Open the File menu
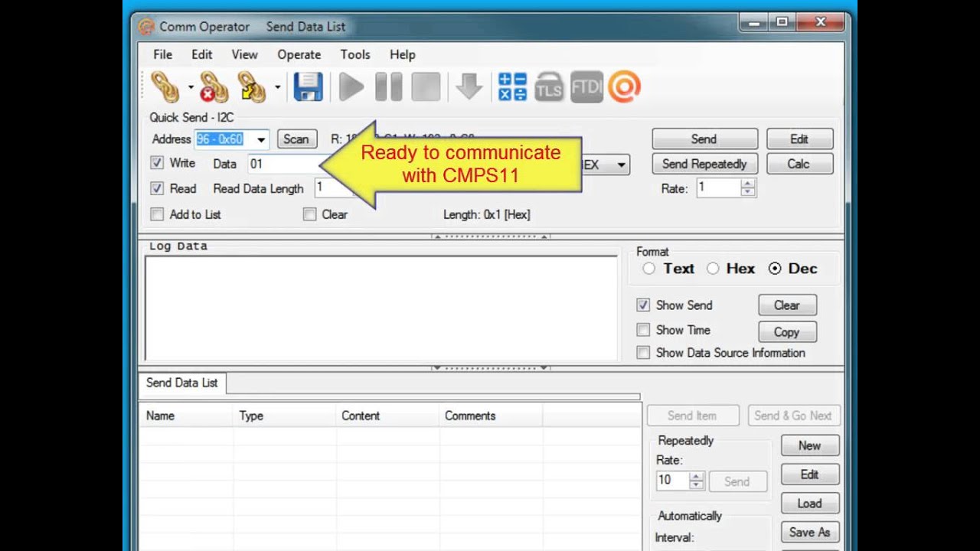Screen dimensions: 980x551 162,54
